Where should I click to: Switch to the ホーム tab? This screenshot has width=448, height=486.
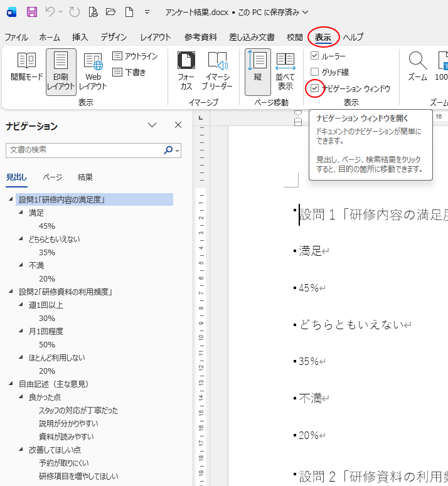click(50, 37)
